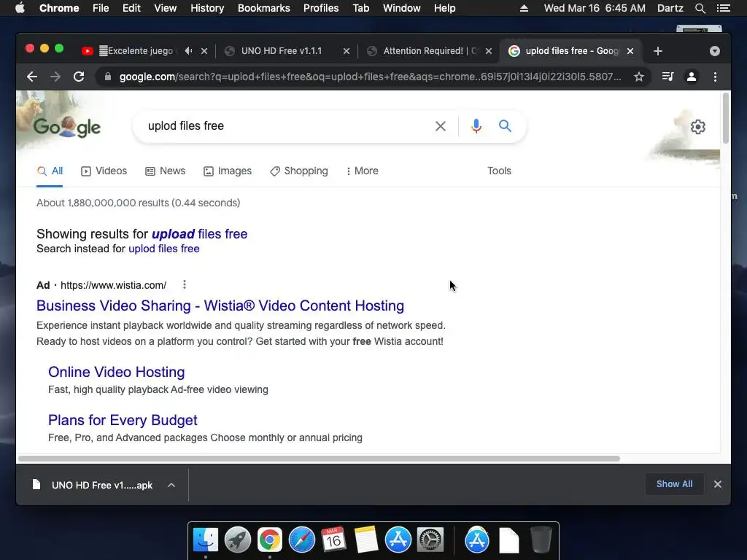
Task: Show All downloads
Action: [x=674, y=484]
